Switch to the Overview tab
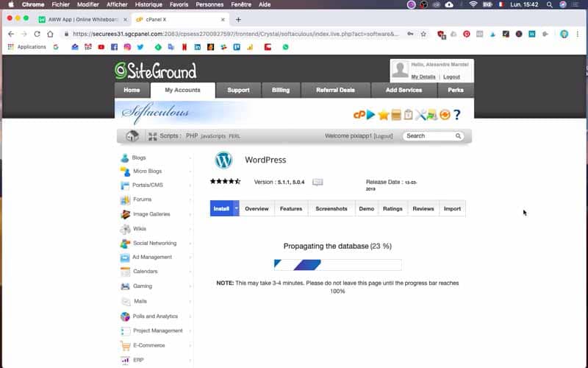Screen dimensions: 588x368 (257, 208)
